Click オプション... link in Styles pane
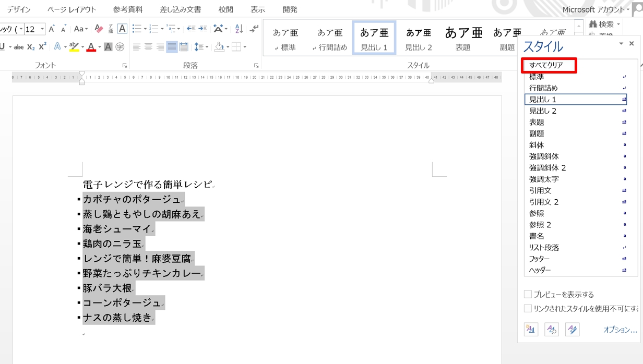Image resolution: width=643 pixels, height=364 pixels. tap(620, 330)
